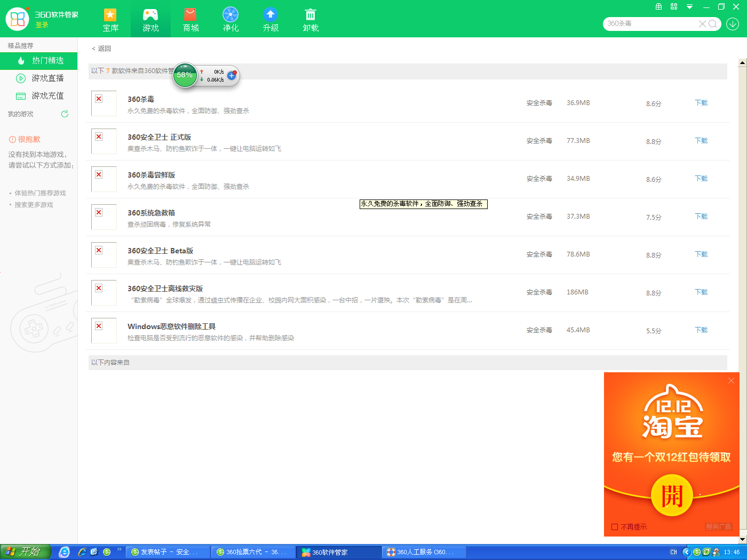This screenshot has height=560, width=747.
Task: Click the scrollbar up arrow
Action: [742, 63]
